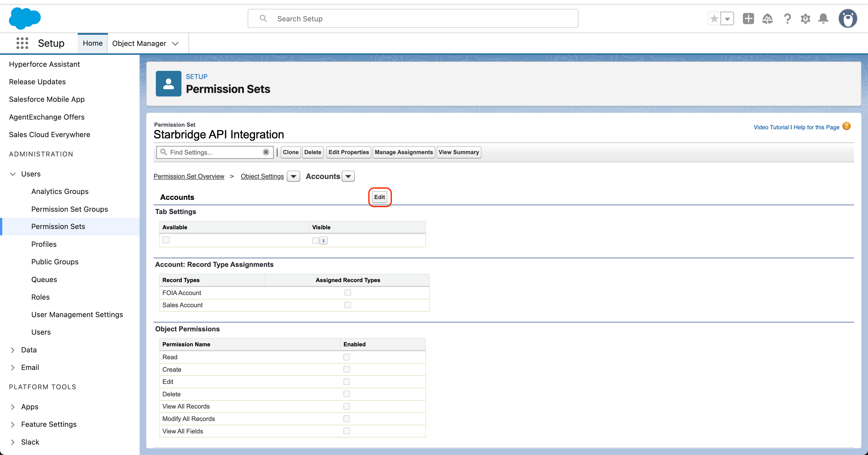Click the info icon next to Visible checkbox

pyautogui.click(x=323, y=240)
